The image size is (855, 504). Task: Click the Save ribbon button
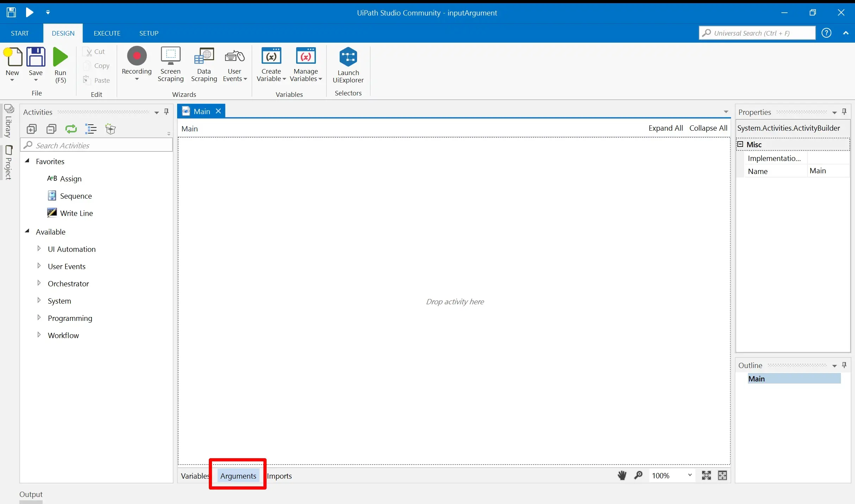tap(36, 63)
